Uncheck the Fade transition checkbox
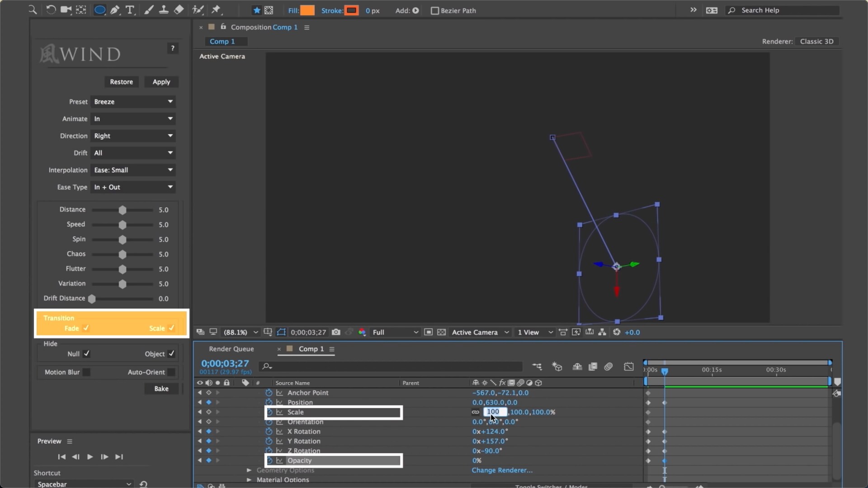 pyautogui.click(x=86, y=328)
